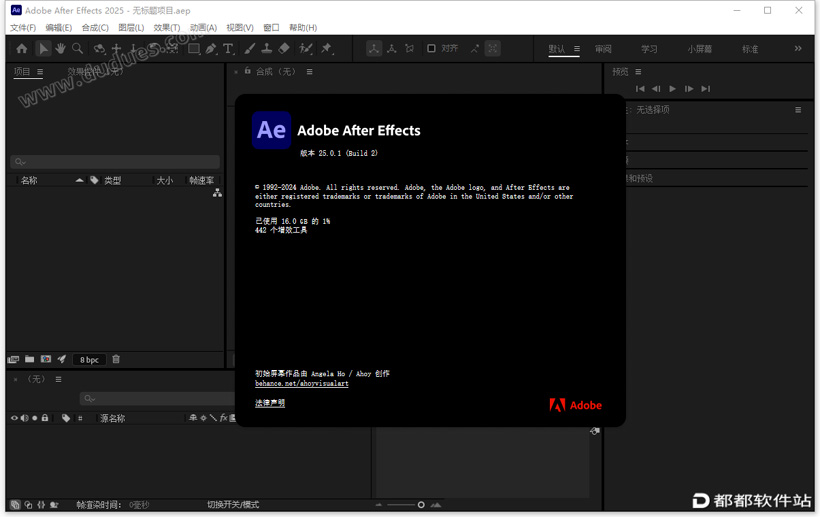Open behance.net/ahoyvisualart link
The image size is (820, 517).
[301, 384]
